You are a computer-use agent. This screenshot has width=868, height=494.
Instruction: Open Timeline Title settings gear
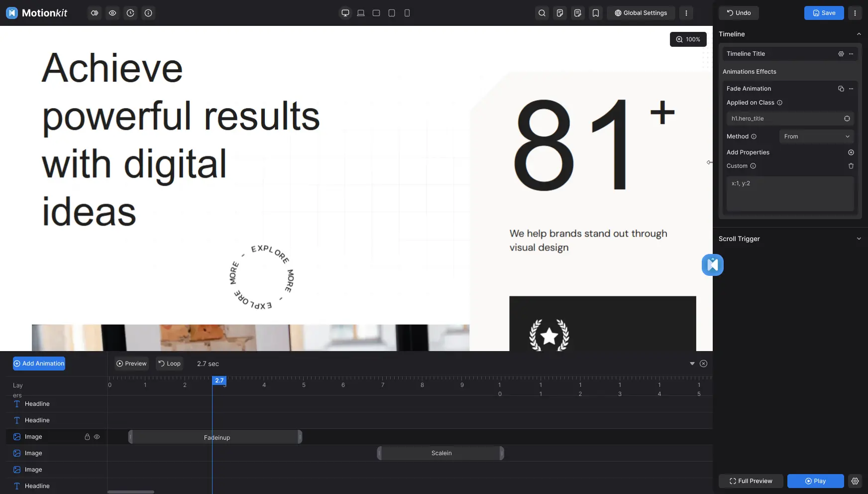point(841,54)
